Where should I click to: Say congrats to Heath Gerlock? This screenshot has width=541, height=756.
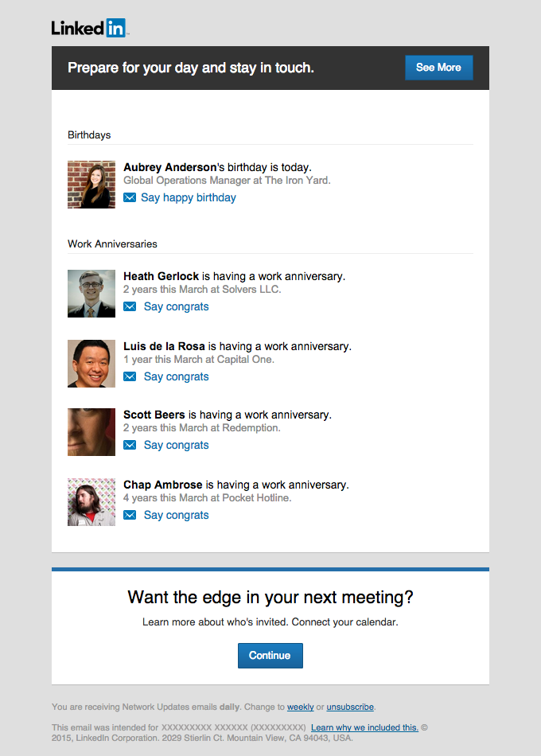(x=176, y=307)
